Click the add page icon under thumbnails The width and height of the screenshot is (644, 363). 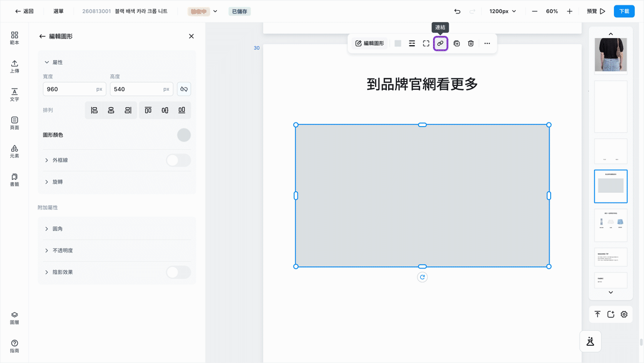(611, 314)
